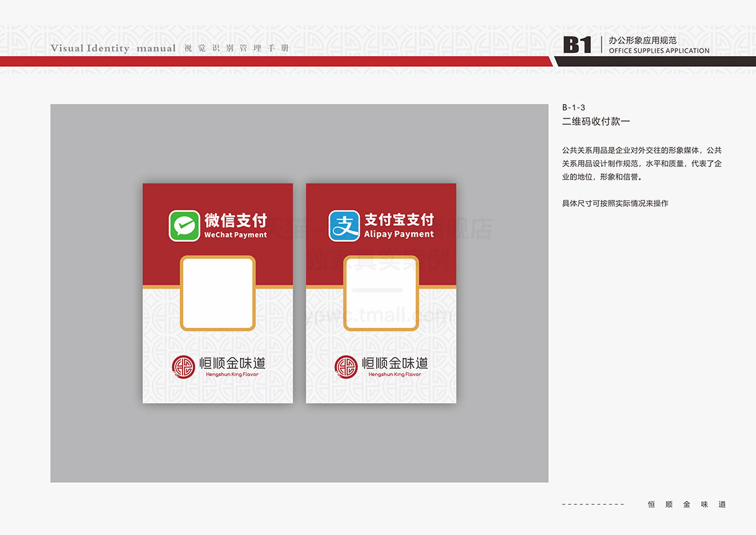Select the empty QR frame on Alipay card

click(381, 293)
